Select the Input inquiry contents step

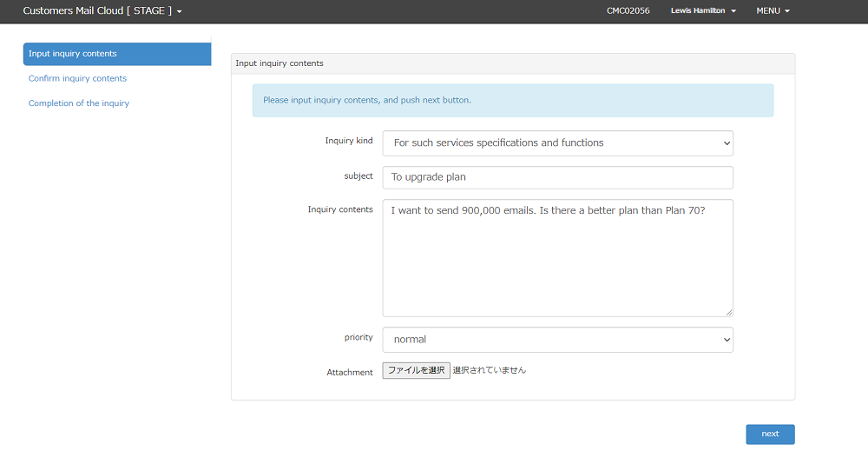pos(117,54)
